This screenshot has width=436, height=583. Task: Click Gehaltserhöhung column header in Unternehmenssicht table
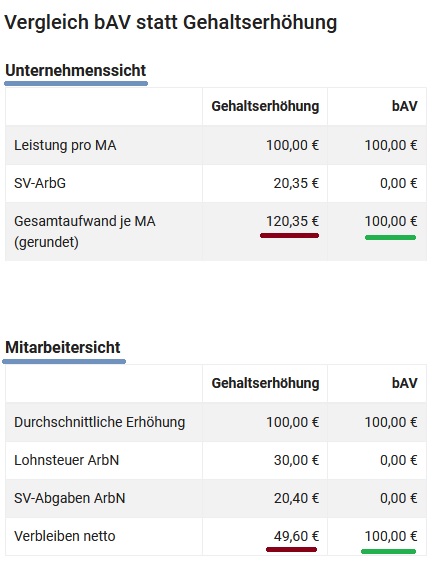tap(265, 106)
